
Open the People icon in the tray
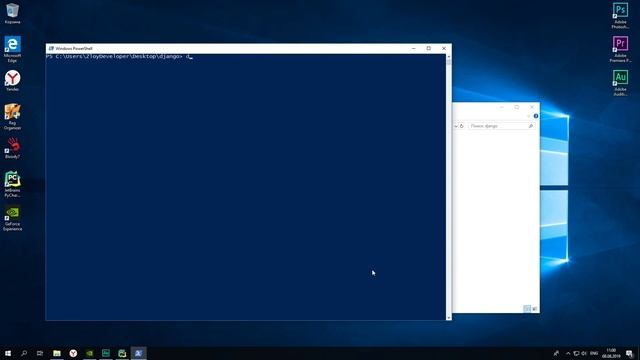pos(556,353)
